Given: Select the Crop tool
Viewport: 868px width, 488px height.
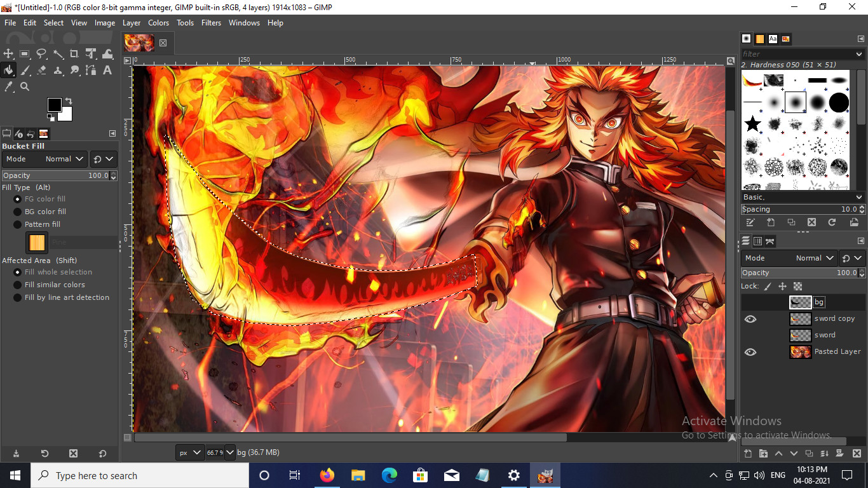Looking at the screenshot, I should point(74,54).
